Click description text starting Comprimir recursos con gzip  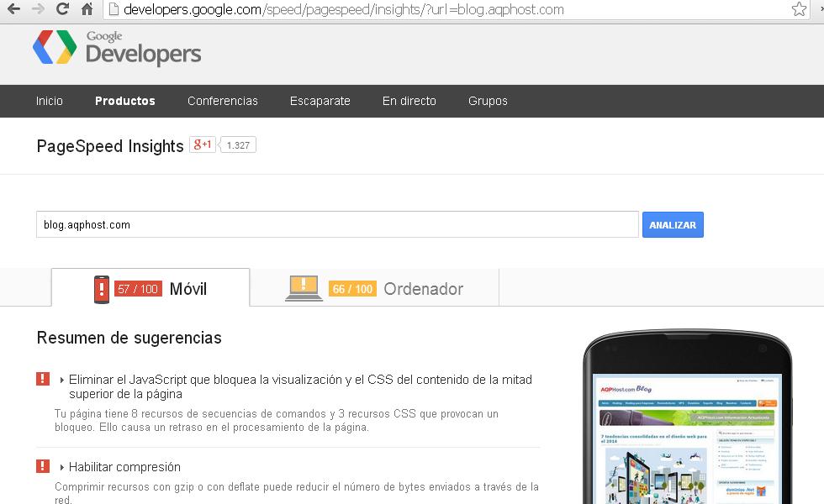(296, 493)
